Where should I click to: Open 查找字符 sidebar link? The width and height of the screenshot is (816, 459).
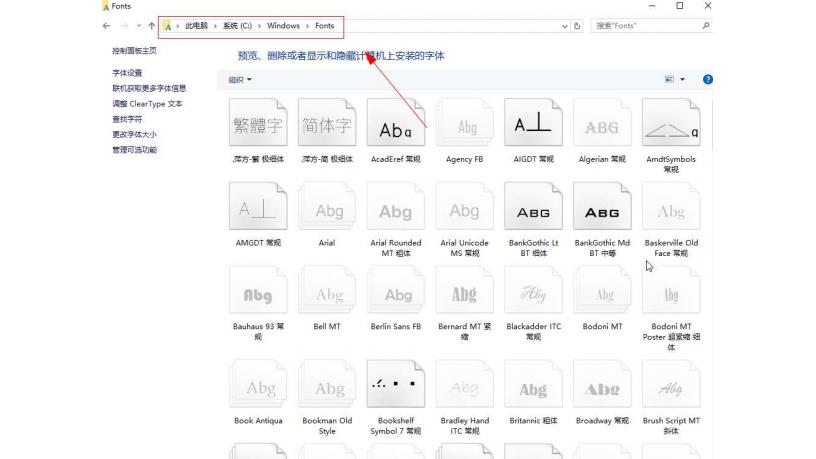(127, 119)
